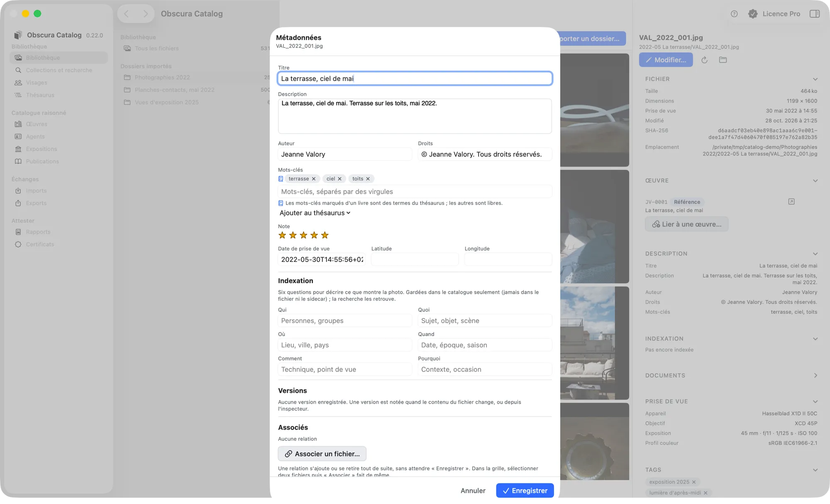Open the linked work JV-0001 arrow icon
This screenshot has height=504, width=830.
point(791,202)
